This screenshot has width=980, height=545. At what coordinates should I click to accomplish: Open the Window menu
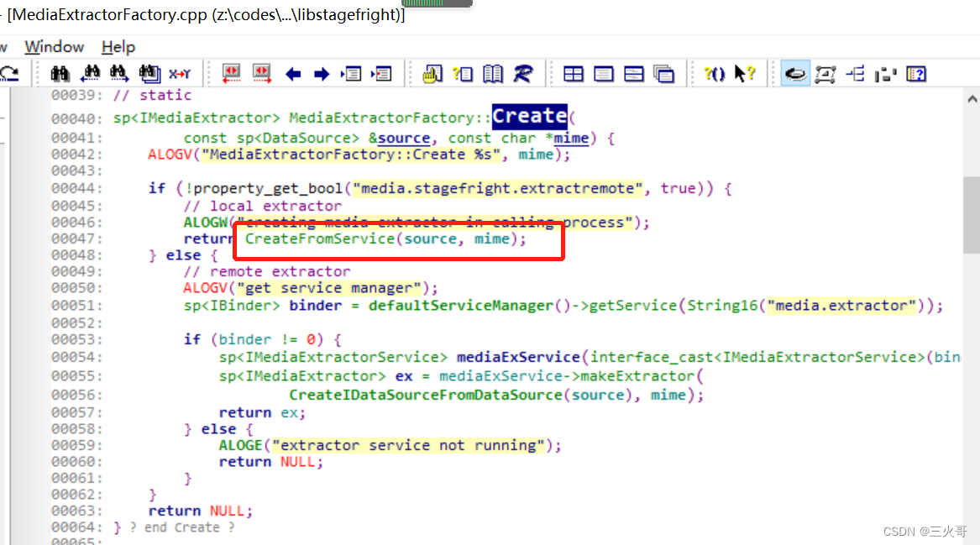tap(54, 47)
